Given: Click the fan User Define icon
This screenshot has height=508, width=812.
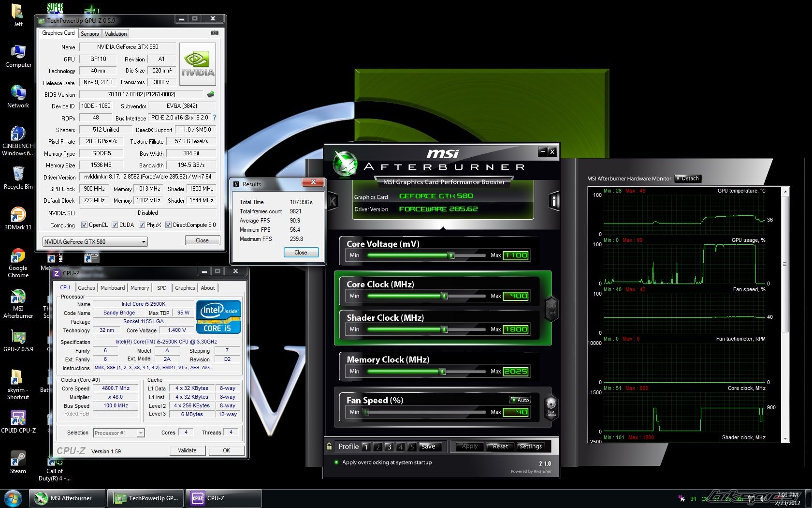Looking at the screenshot, I should click(x=551, y=407).
